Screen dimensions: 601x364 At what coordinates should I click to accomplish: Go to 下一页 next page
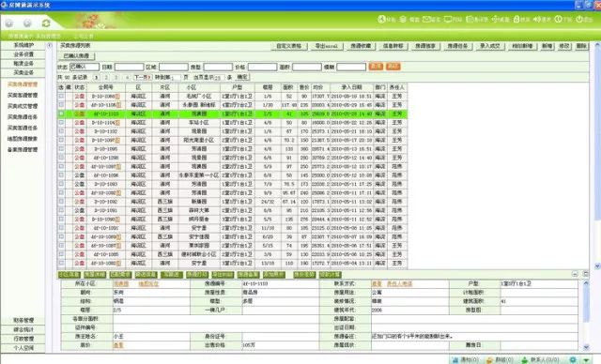[x=143, y=77]
